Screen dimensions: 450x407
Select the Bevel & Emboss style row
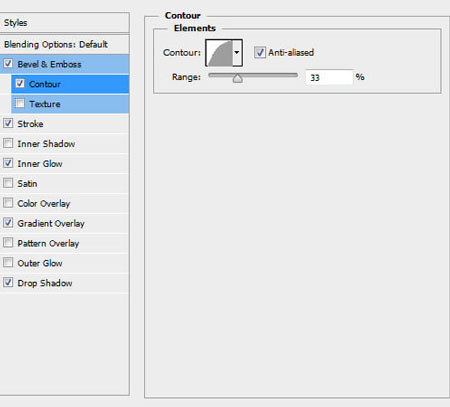[64, 64]
